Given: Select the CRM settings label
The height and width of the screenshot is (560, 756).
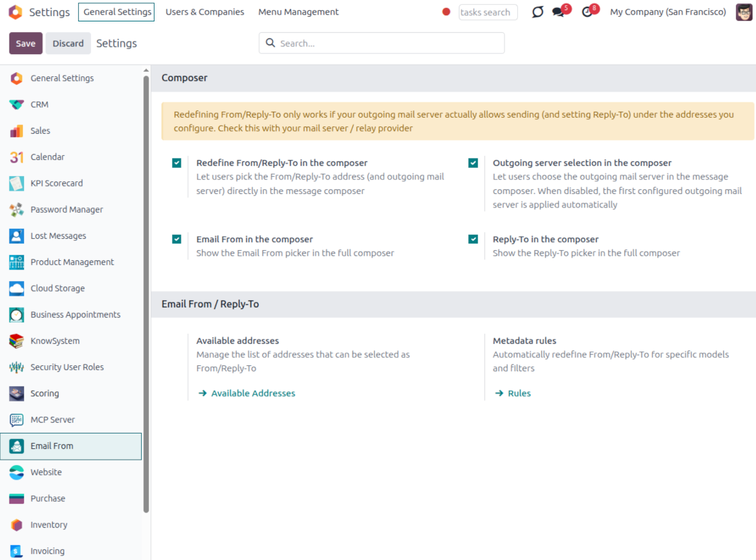Looking at the screenshot, I should (x=39, y=104).
